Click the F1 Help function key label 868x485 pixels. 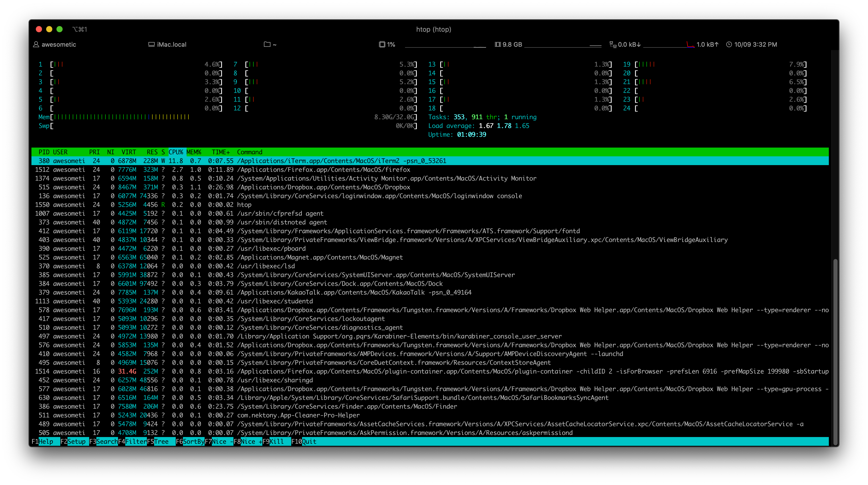tap(46, 441)
